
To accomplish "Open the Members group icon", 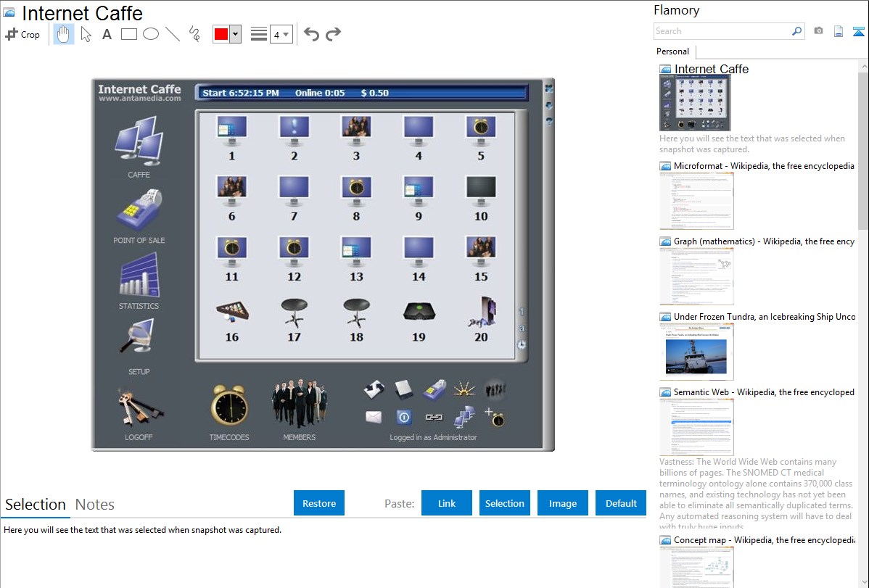I will [300, 403].
